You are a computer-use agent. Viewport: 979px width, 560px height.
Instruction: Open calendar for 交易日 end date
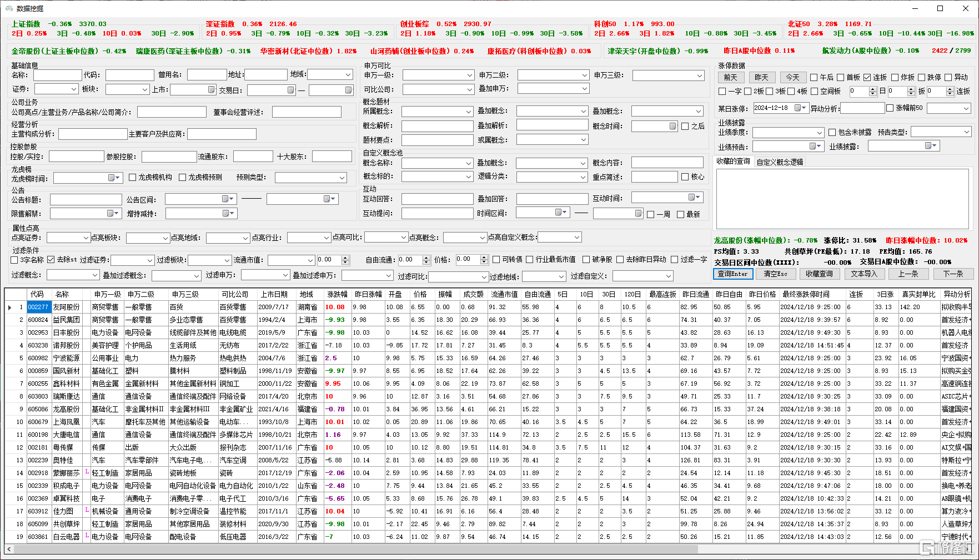(x=348, y=90)
